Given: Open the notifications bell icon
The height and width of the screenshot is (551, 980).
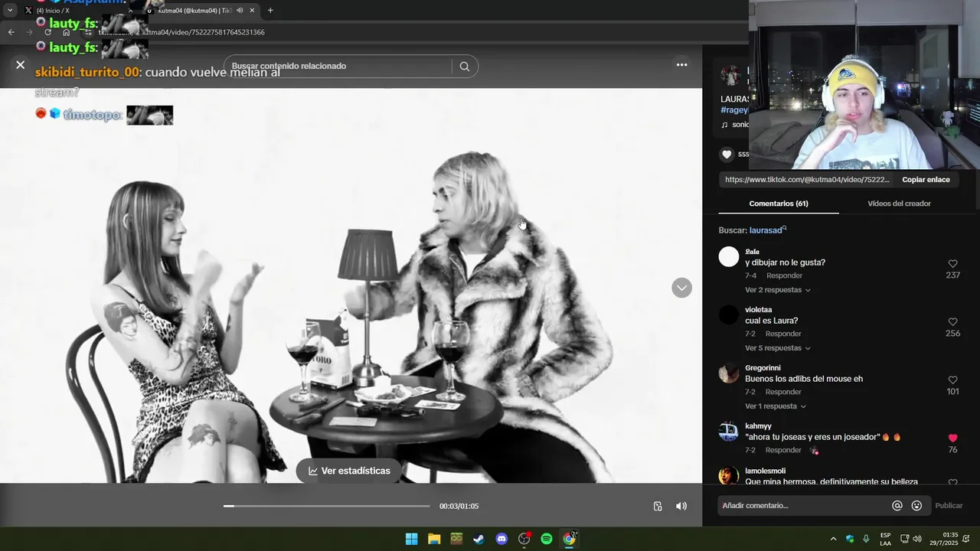Looking at the screenshot, I should coord(966,539).
